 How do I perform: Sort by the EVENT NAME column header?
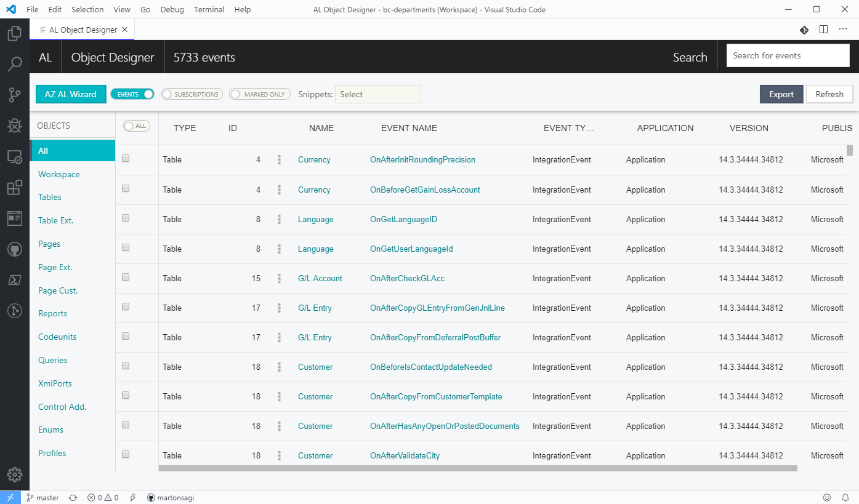(409, 128)
